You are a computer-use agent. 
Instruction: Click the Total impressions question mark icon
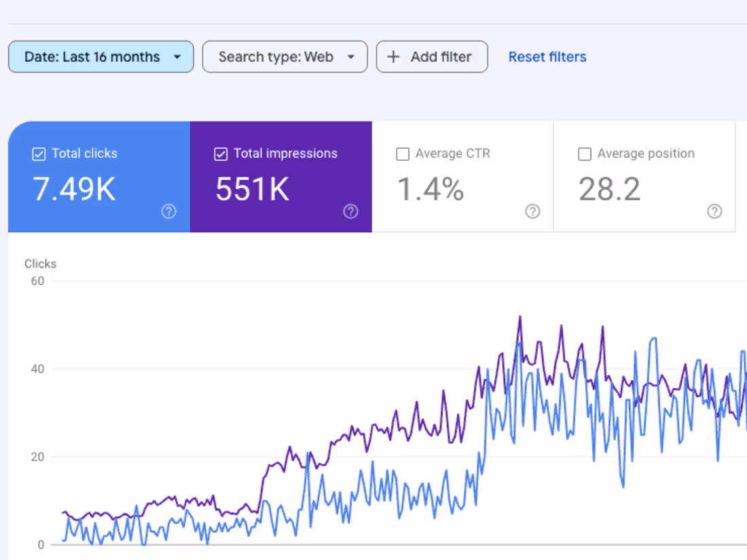[350, 212]
